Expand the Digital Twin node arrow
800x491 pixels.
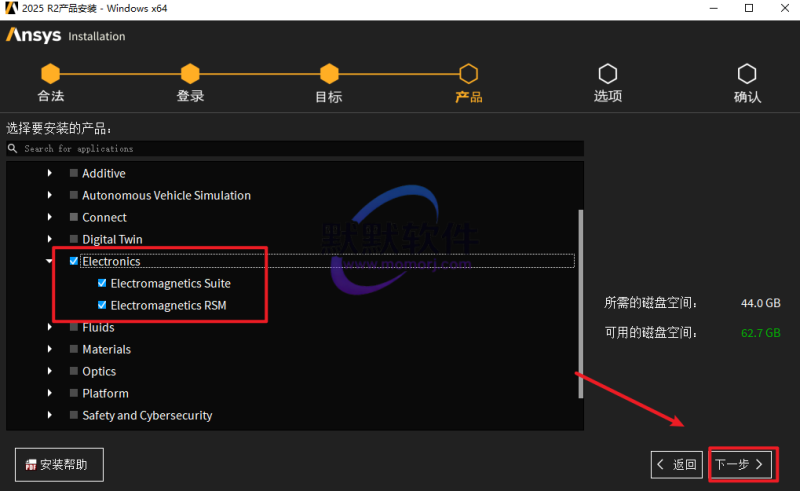pos(49,240)
